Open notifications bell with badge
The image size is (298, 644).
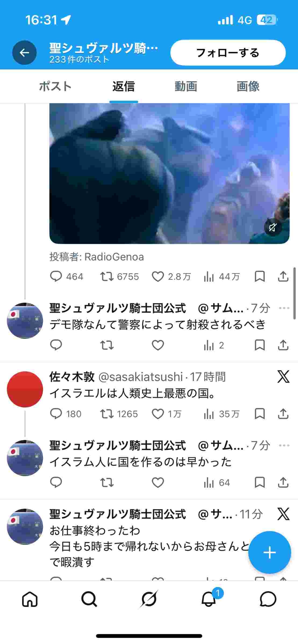click(x=209, y=599)
